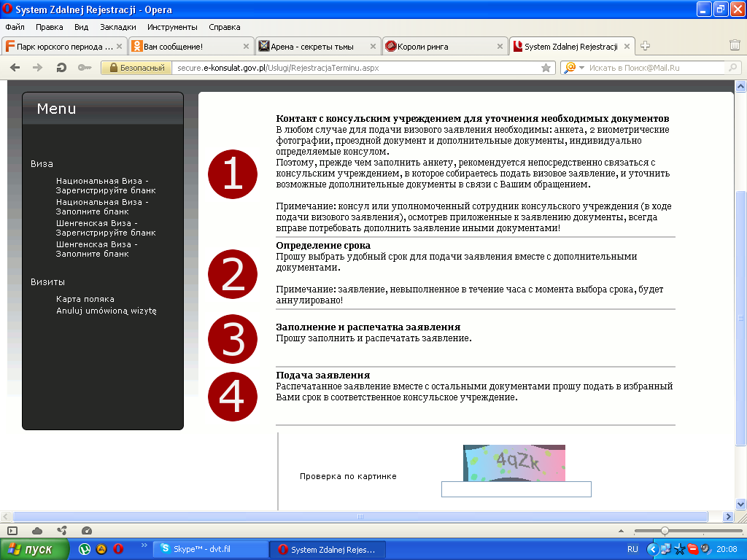This screenshot has width=747, height=560.
Task: Click the RU language indicator
Action: coord(632,549)
